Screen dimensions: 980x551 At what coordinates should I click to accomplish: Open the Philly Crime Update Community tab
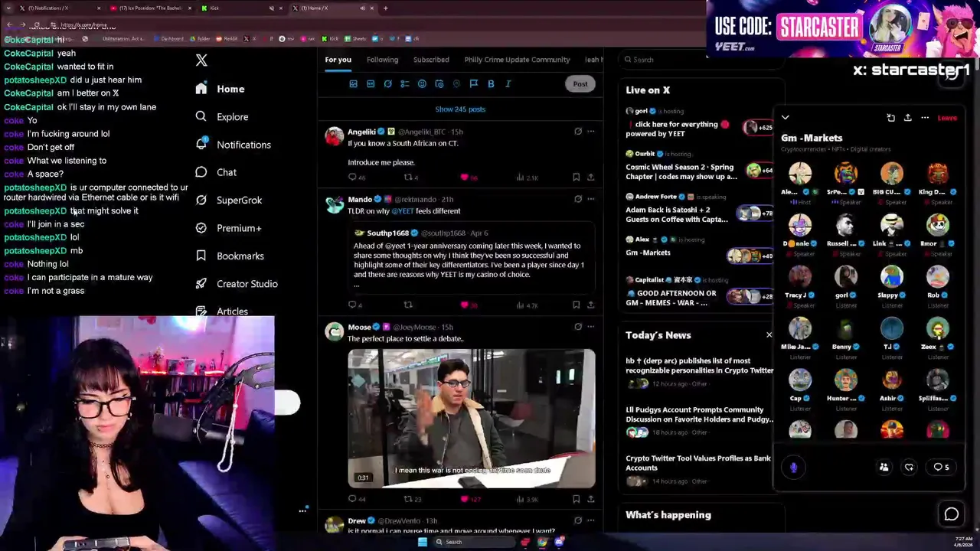[517, 60]
